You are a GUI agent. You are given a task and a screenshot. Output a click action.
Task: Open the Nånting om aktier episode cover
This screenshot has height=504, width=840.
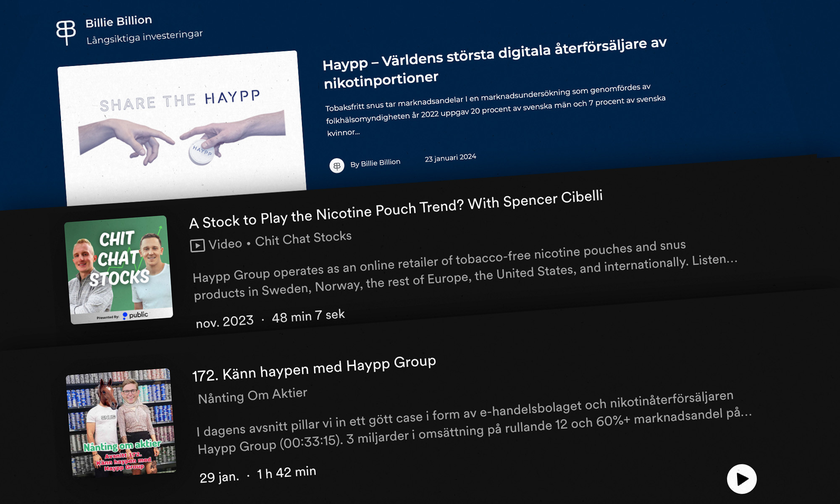[121, 423]
